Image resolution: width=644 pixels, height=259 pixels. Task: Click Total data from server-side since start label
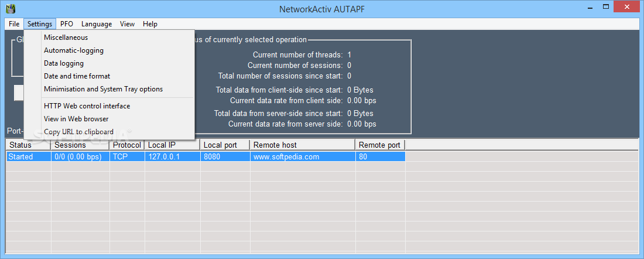(279, 114)
